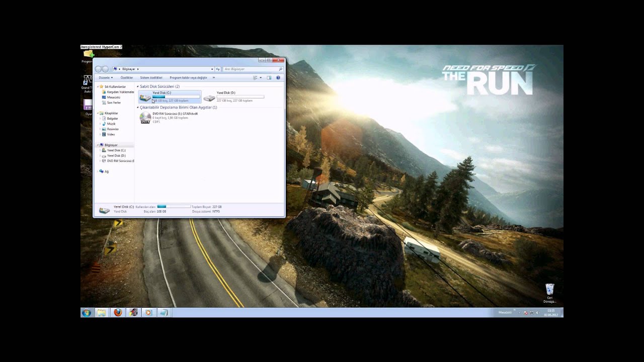Click the Masaüstü toolbar on the taskbar
Image resolution: width=644 pixels, height=362 pixels.
point(505,312)
